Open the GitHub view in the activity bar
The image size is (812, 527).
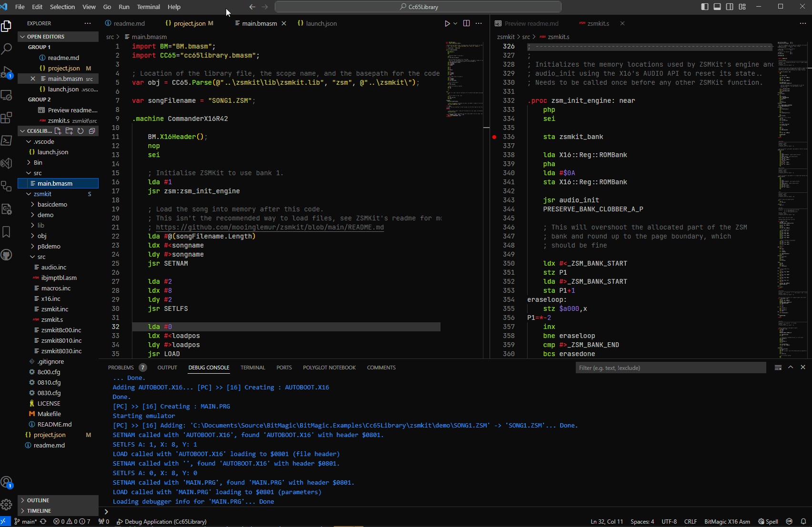(x=7, y=255)
